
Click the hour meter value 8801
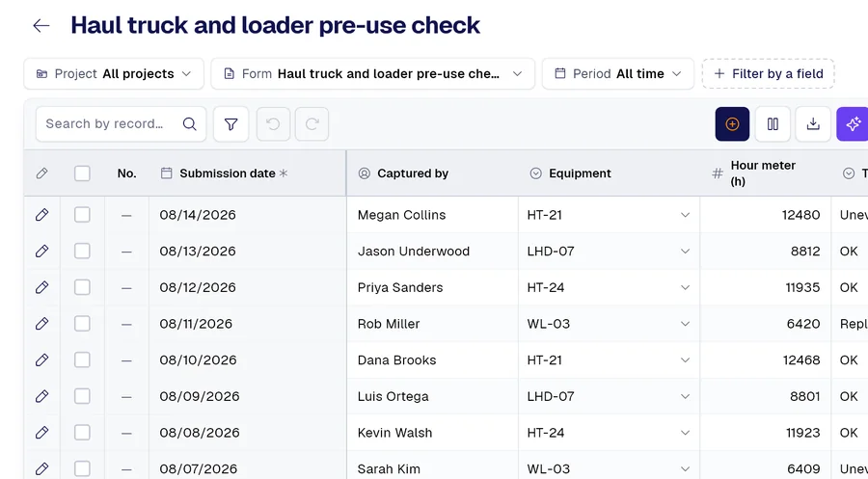(x=805, y=396)
